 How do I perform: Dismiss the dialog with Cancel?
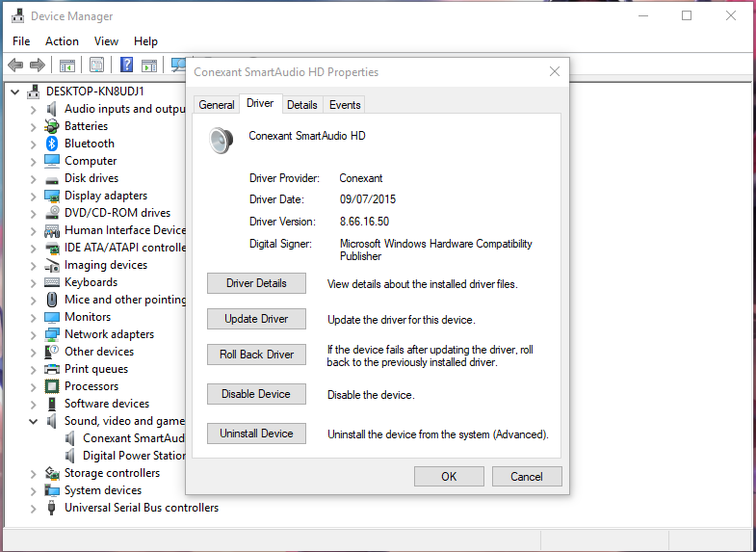[x=527, y=476]
